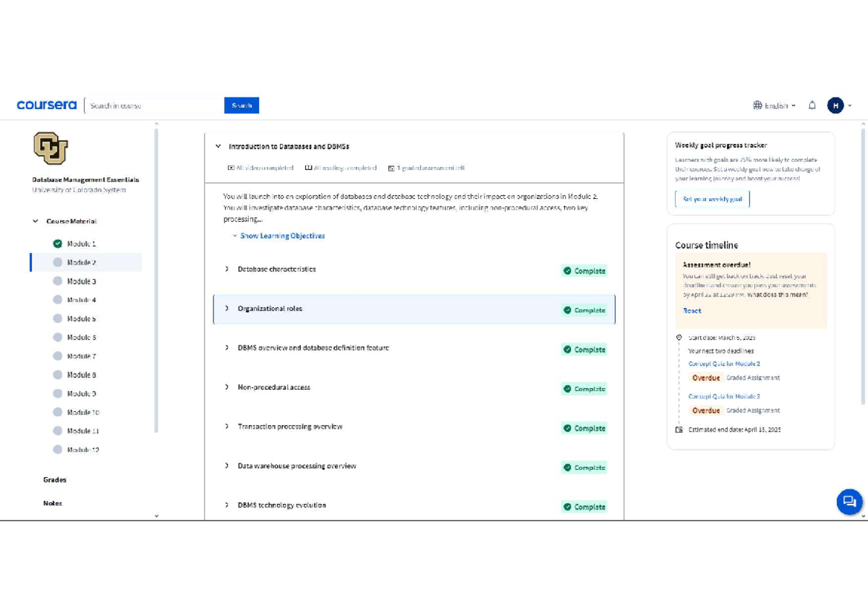Click the Reset deadlines link
868x613 pixels.
point(692,311)
